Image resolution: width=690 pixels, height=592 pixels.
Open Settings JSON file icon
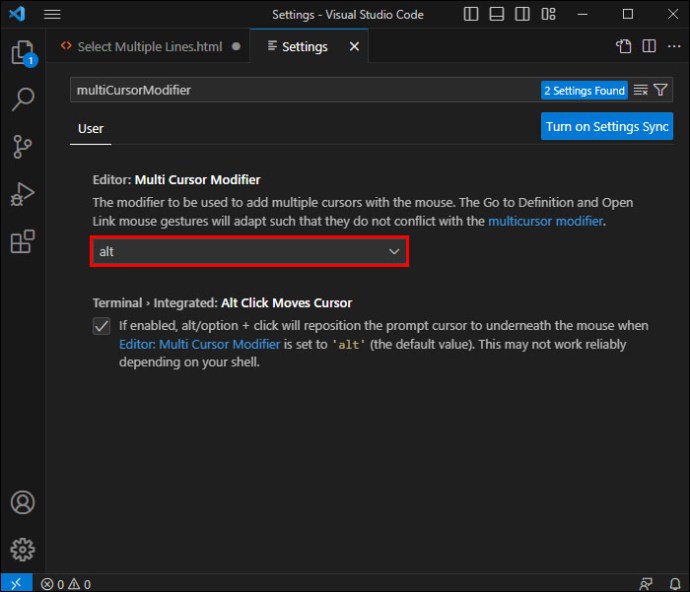click(624, 46)
